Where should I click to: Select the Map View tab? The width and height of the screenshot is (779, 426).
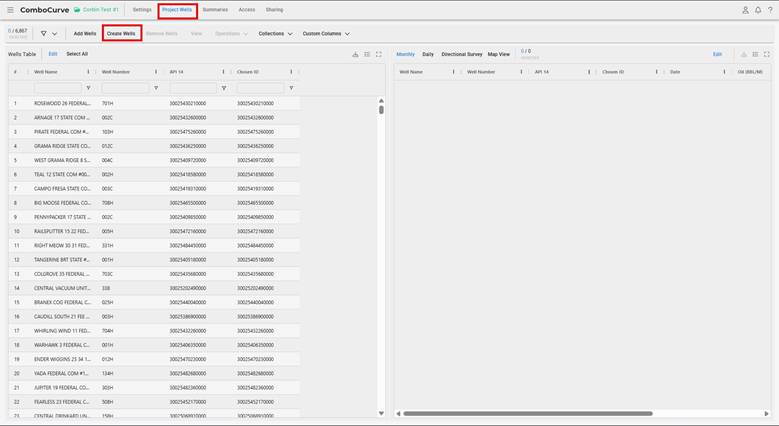[498, 54]
